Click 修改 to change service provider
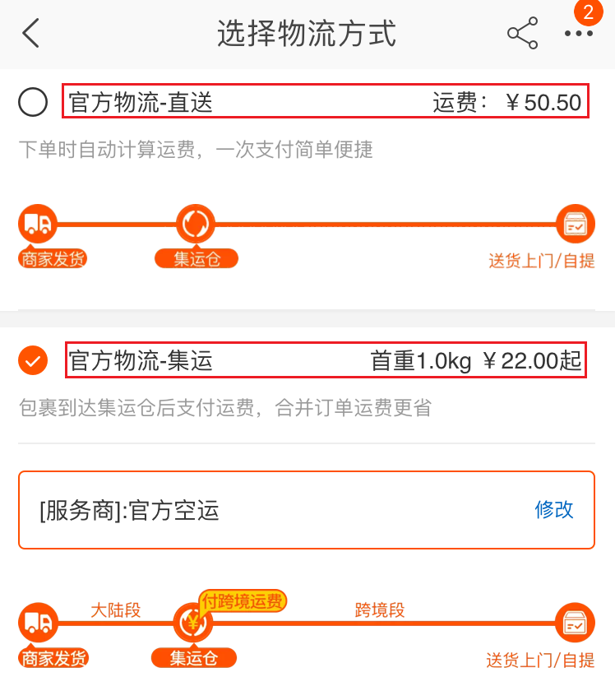 pos(554,510)
